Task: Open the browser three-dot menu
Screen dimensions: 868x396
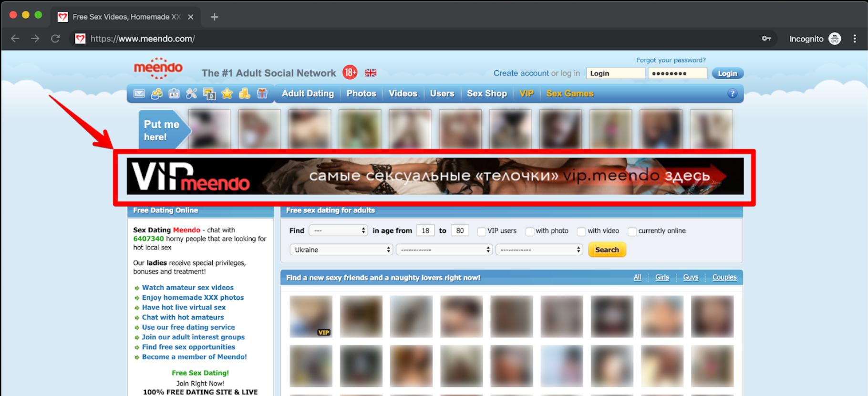Action: [x=855, y=39]
